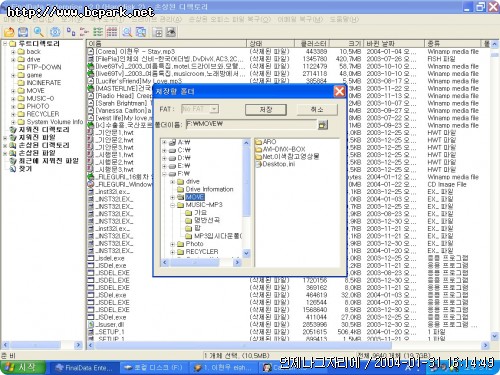Expand the Photo folder in dialog tree
This screenshot has height=375, width=500.
point(172,244)
